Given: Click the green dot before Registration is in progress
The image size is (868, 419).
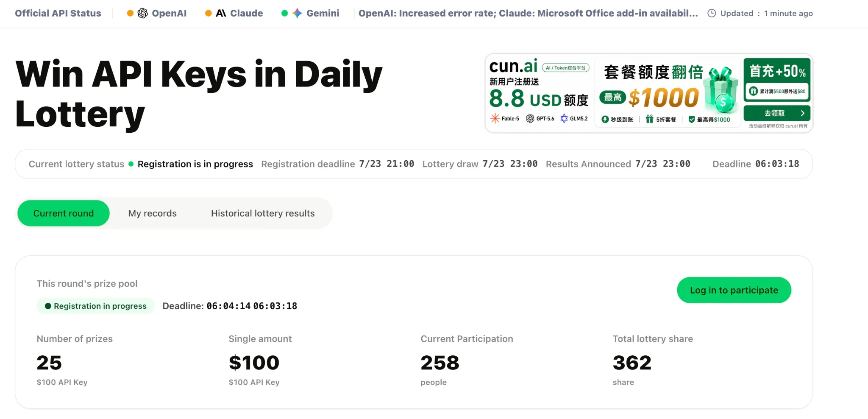Looking at the screenshot, I should [131, 164].
